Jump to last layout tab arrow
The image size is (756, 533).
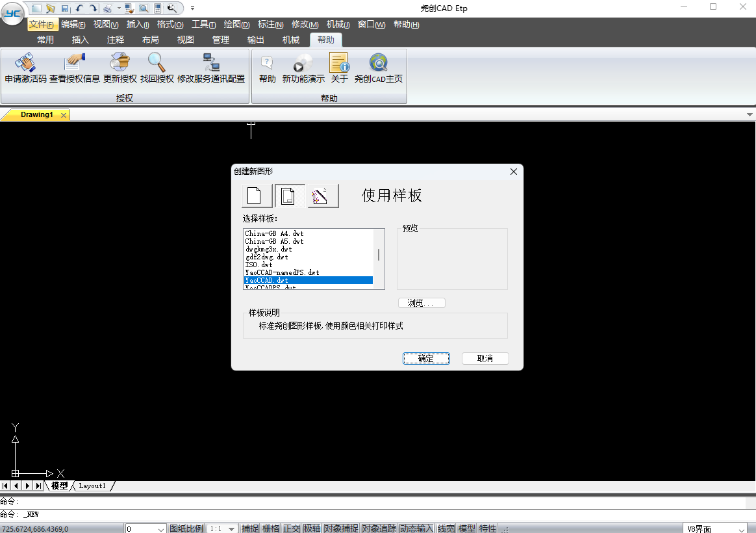pos(38,486)
